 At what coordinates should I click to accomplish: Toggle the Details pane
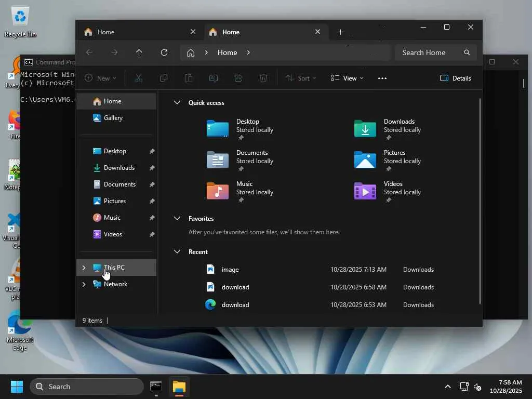455,78
